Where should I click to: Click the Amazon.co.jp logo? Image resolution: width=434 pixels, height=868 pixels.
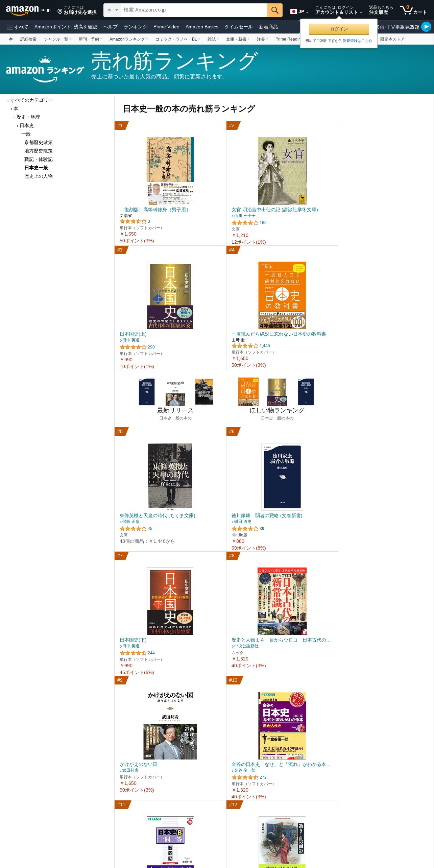[x=28, y=10]
